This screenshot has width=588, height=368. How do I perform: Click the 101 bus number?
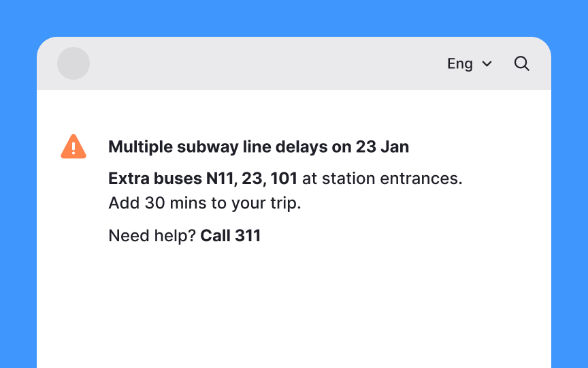click(x=284, y=179)
